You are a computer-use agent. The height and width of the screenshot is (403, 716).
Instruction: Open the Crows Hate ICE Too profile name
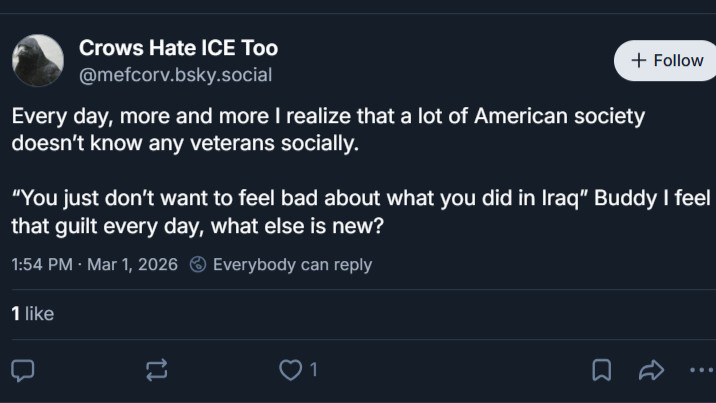click(x=178, y=47)
